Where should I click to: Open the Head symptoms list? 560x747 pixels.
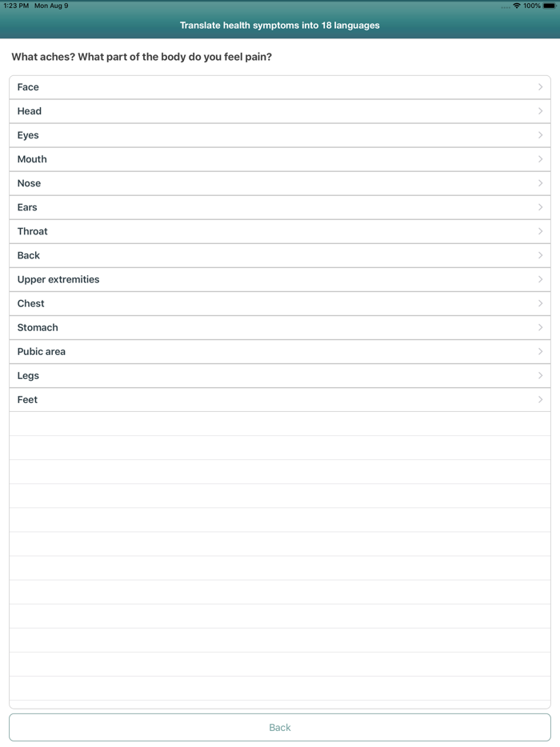click(280, 110)
